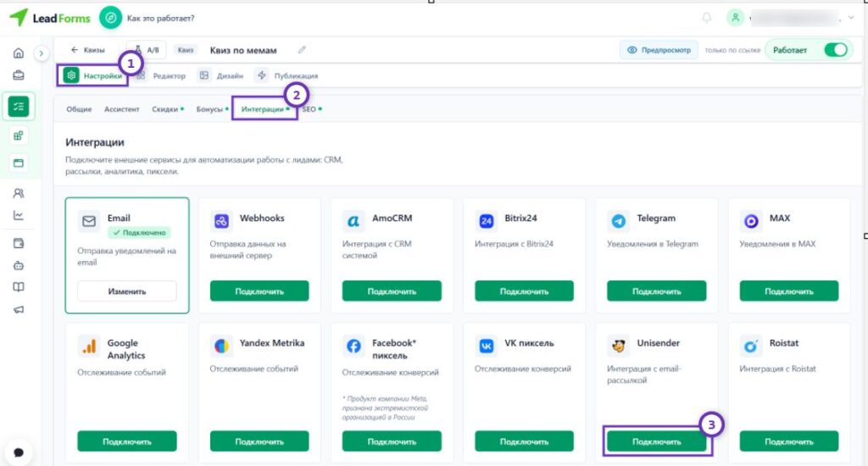Click the Facebook pixel logo icon

(353, 347)
